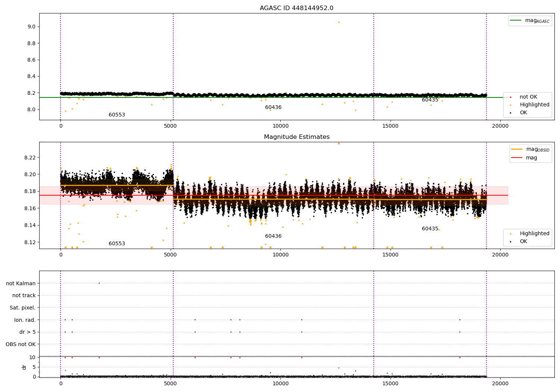
Task: Click the 10 tick label on dr axis
Action: [x=32, y=357]
